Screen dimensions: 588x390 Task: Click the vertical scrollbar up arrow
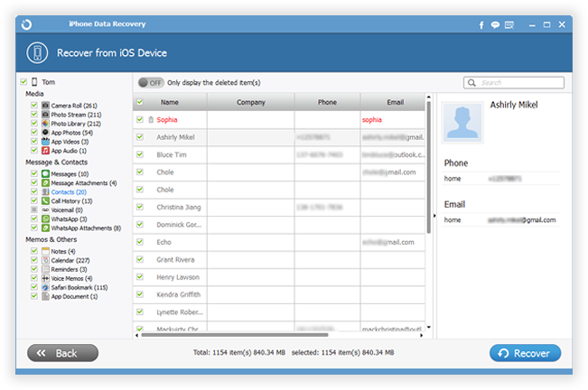click(x=429, y=97)
